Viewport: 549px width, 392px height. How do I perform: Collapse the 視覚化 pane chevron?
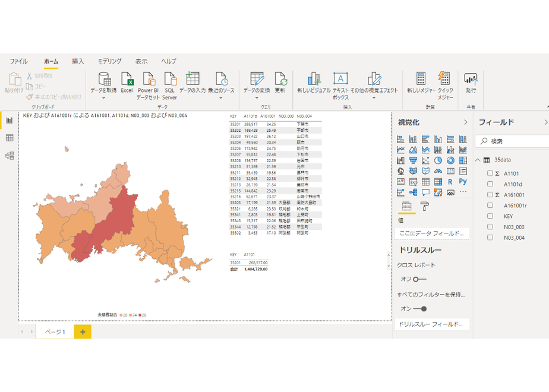pos(465,122)
